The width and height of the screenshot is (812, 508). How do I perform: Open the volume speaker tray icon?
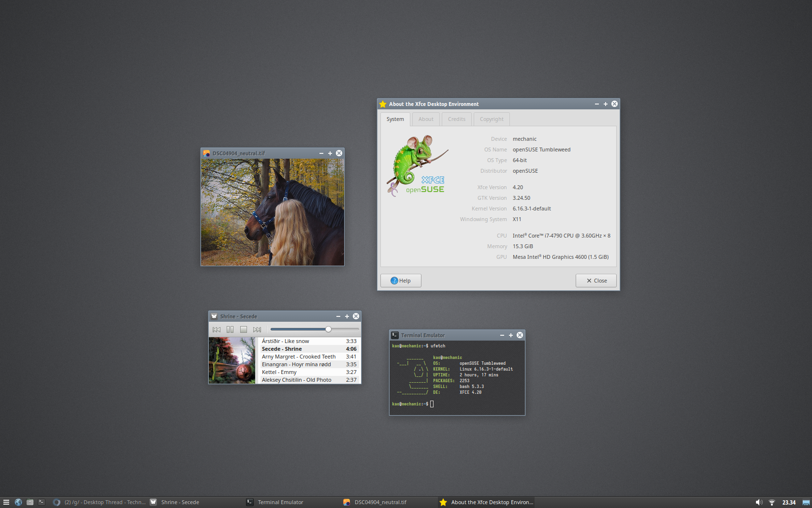[759, 502]
